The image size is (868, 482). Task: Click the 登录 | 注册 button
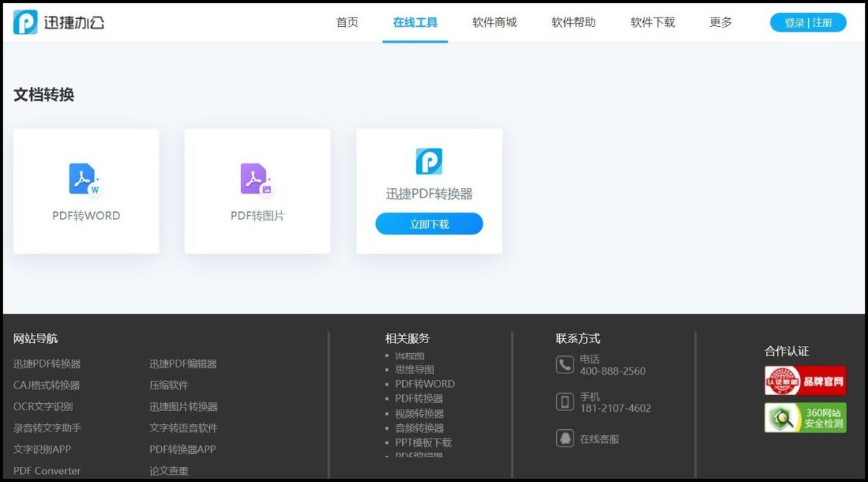(808, 22)
